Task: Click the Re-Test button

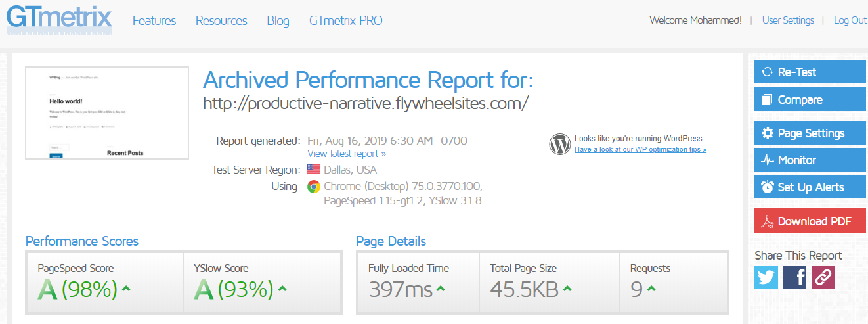Action: click(810, 72)
